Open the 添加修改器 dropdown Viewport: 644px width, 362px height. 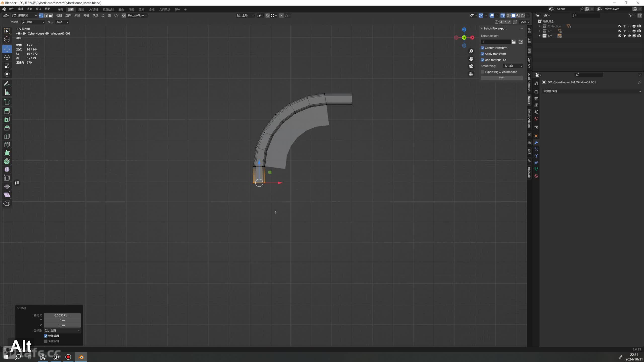(592, 91)
